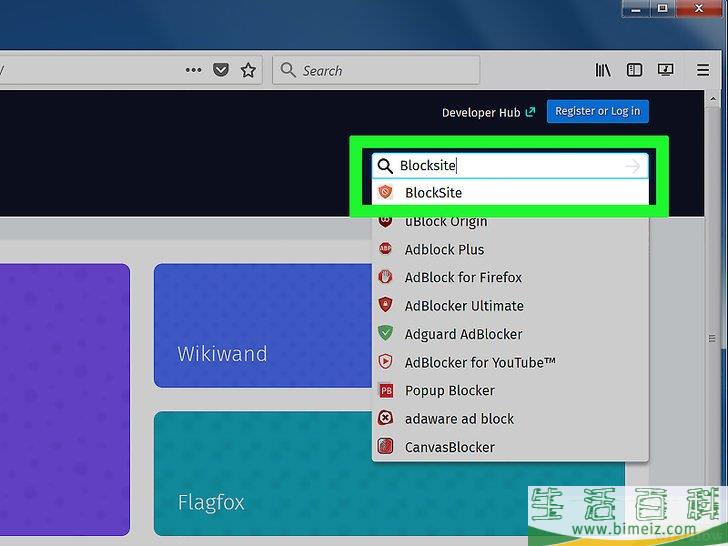Click the BlockSite shield icon in the suggestions
The width and height of the screenshot is (728, 546).
click(385, 192)
